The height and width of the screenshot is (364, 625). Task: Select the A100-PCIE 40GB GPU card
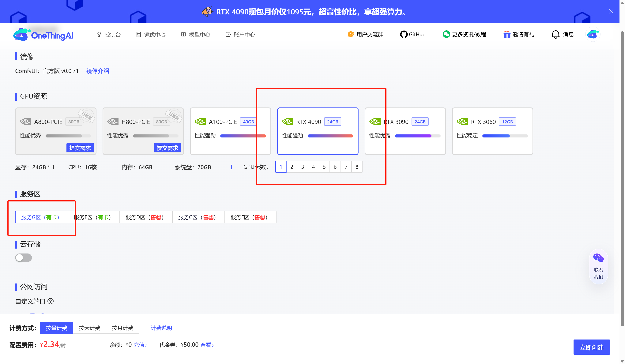coord(230,131)
